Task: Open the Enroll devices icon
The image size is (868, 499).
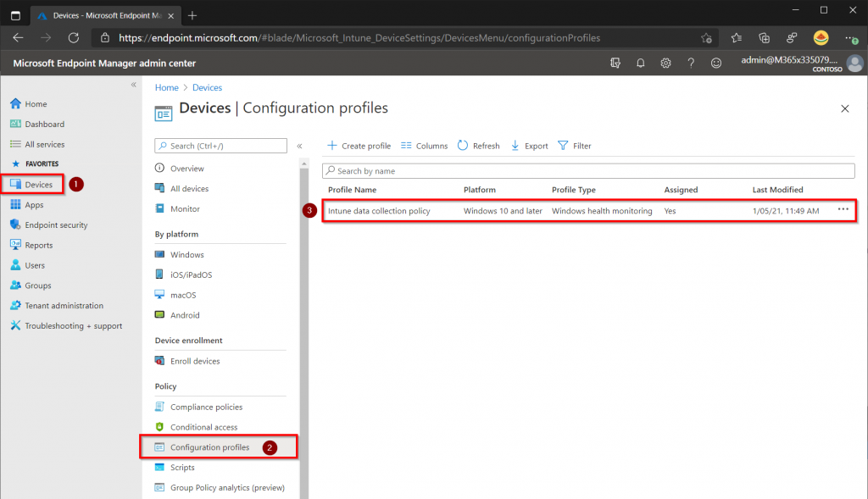Action: (x=159, y=361)
